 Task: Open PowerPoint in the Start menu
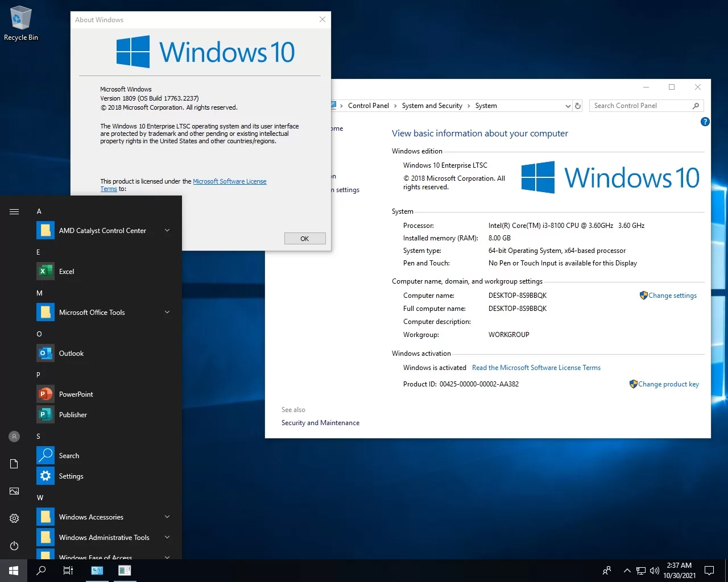76,394
